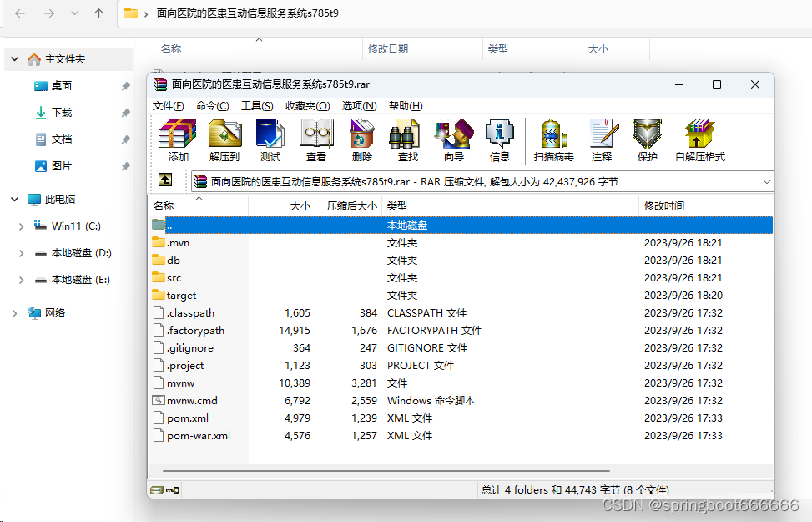
Task: Sort by Explorer 修改日期 column header
Action: 422,49
